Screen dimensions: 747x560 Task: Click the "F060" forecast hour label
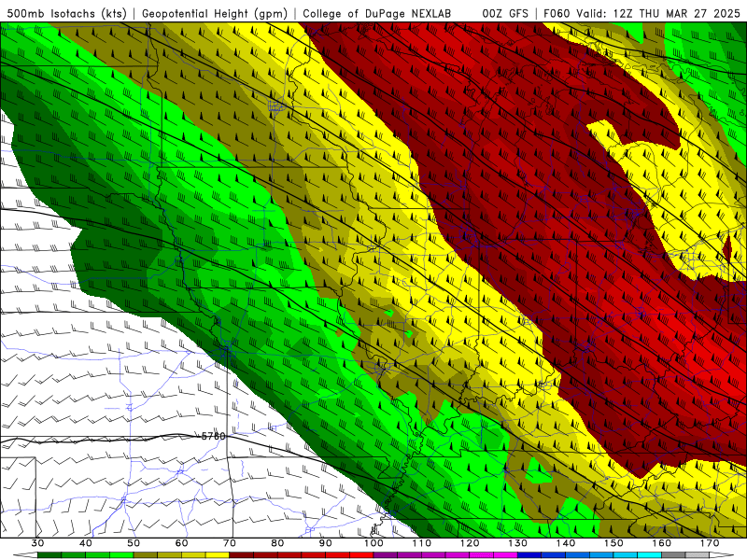(557, 13)
